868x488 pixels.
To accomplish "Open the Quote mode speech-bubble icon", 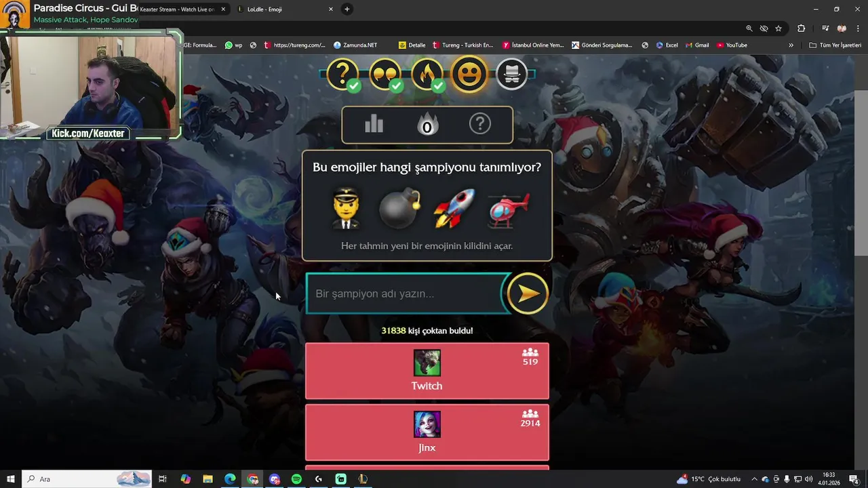I will pyautogui.click(x=385, y=74).
